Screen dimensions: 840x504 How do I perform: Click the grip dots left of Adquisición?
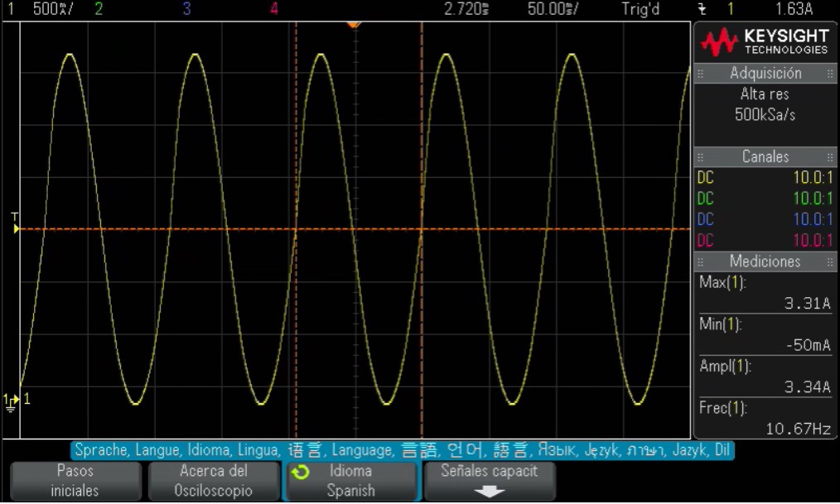tap(700, 74)
